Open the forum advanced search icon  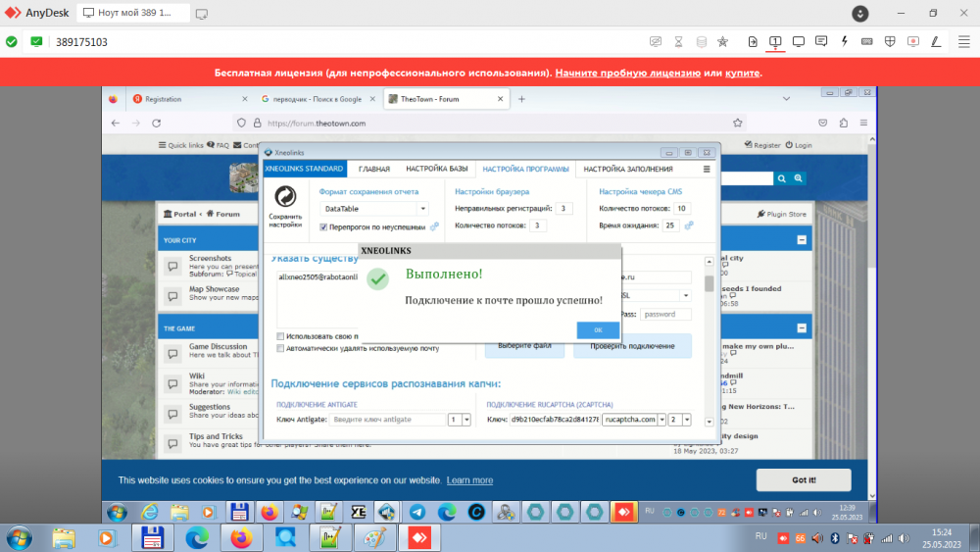(x=798, y=178)
